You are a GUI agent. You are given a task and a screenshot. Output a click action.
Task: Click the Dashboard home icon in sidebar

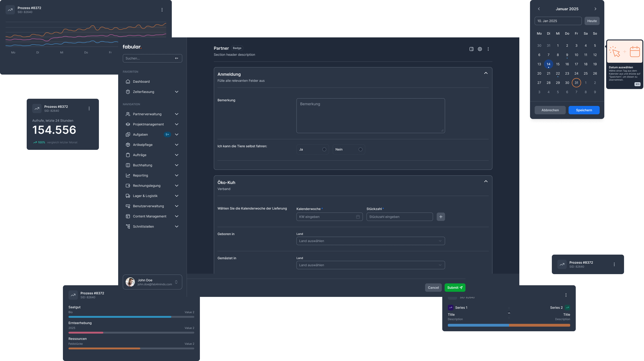click(128, 82)
